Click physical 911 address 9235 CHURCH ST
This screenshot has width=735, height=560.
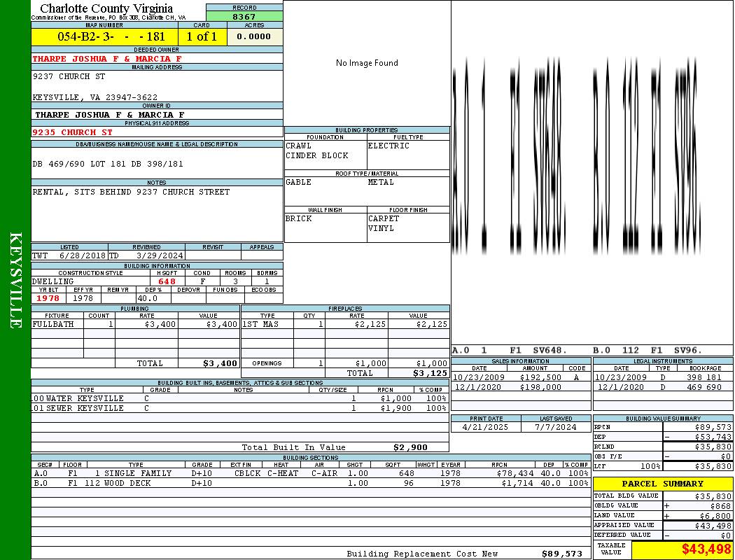(73, 132)
